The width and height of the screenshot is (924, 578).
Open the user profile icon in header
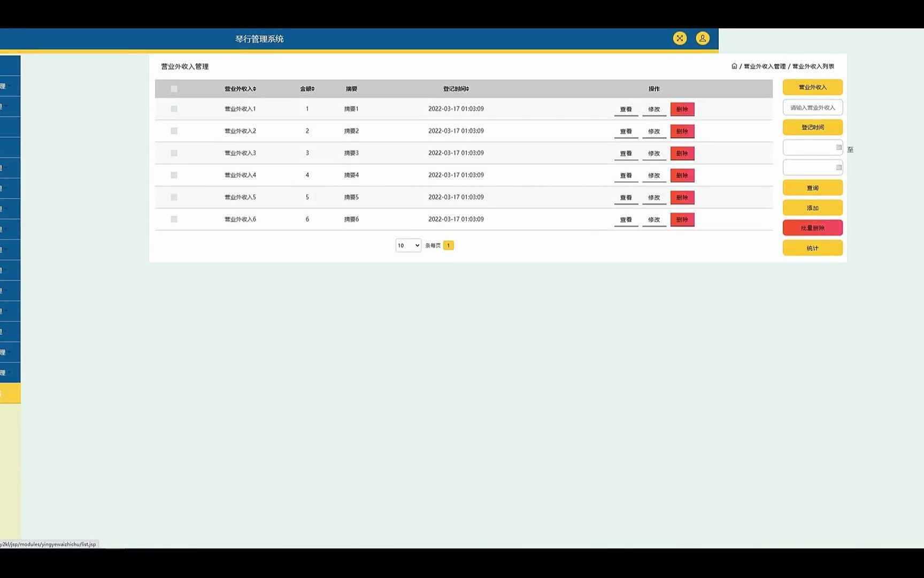click(703, 38)
